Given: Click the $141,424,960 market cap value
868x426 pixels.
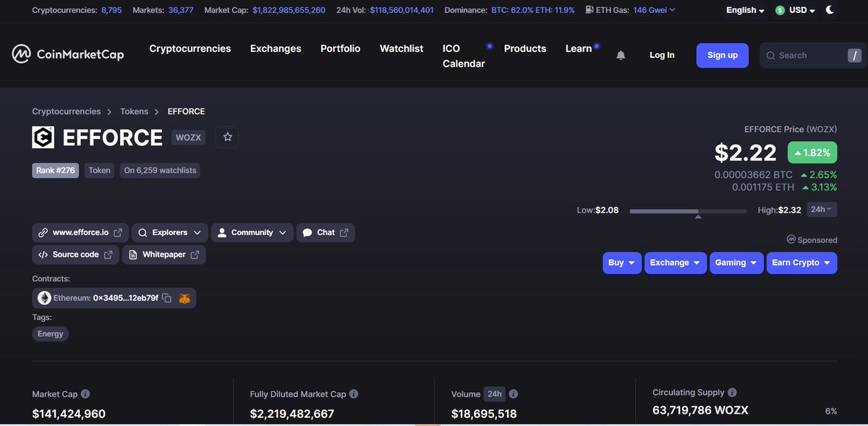Looking at the screenshot, I should coord(69,414).
